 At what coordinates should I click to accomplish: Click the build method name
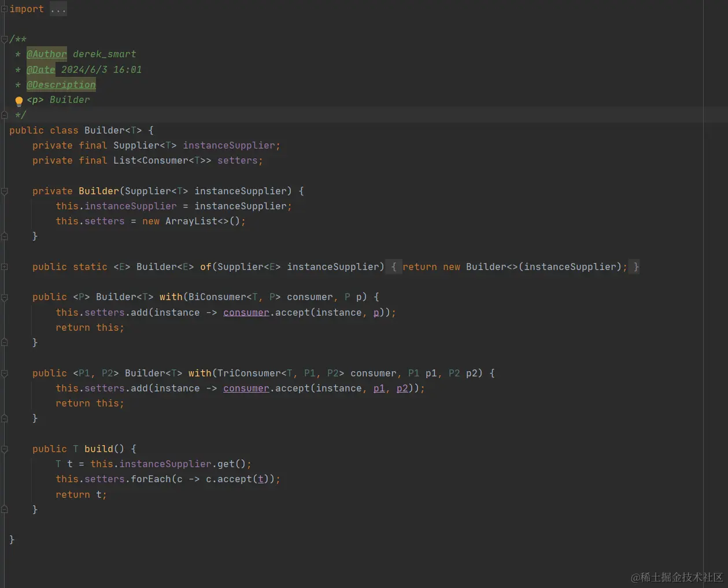point(99,449)
